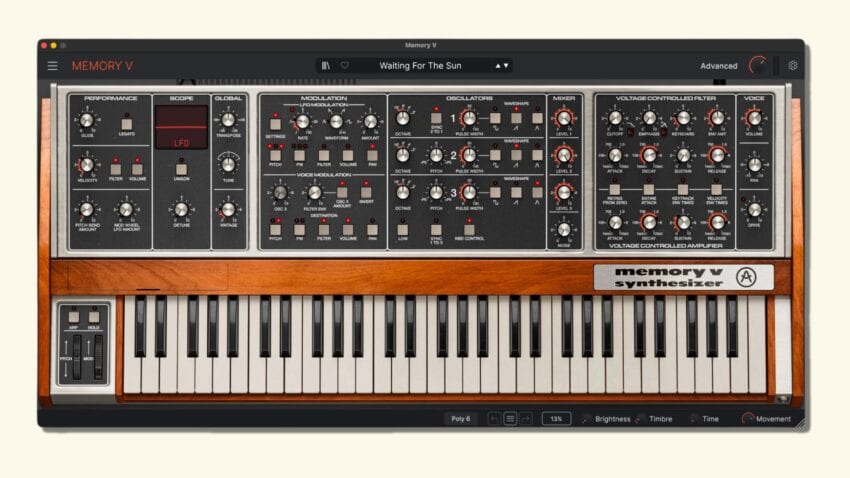Open the edit history list icon
Viewport: 850px width, 478px height.
click(510, 418)
